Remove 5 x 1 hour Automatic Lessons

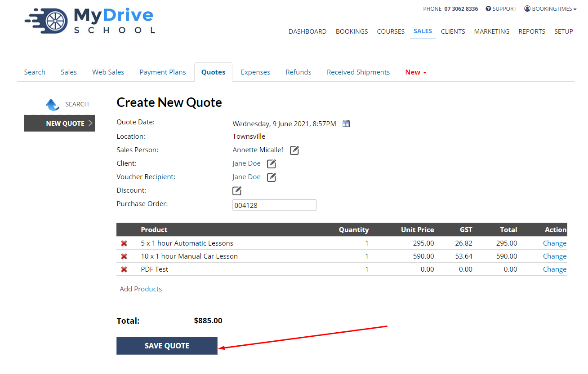click(124, 243)
